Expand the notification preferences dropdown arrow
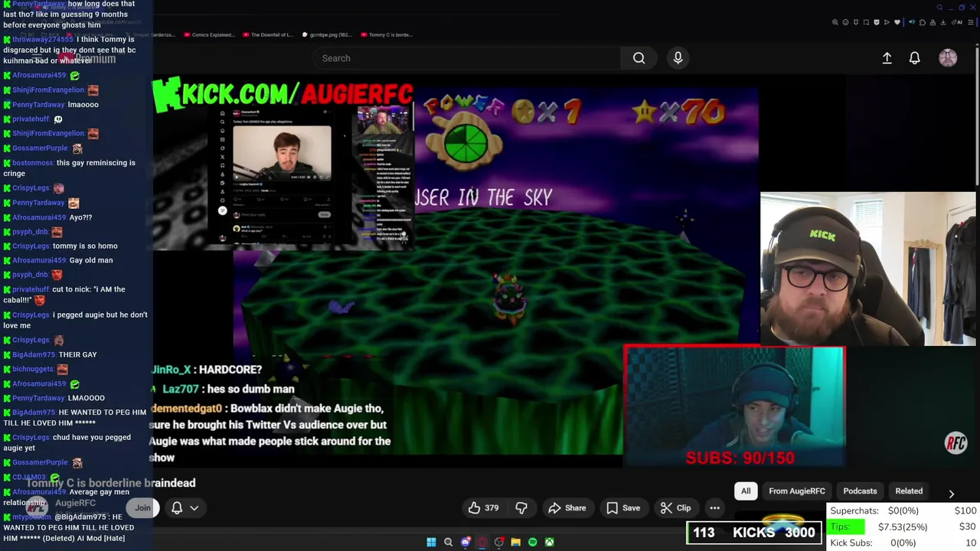Viewport: 980px width, 551px height. [194, 508]
